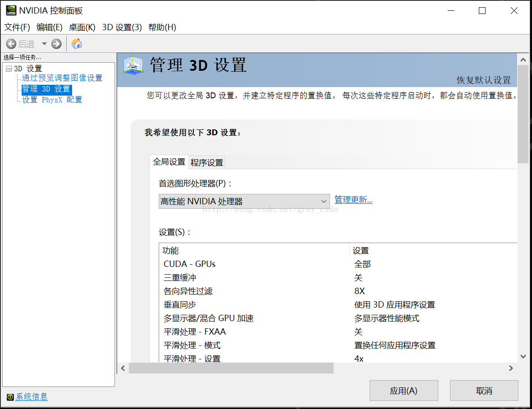This screenshot has height=409, width=532.
Task: Switch to the 程序设置 tab
Action: 206,163
